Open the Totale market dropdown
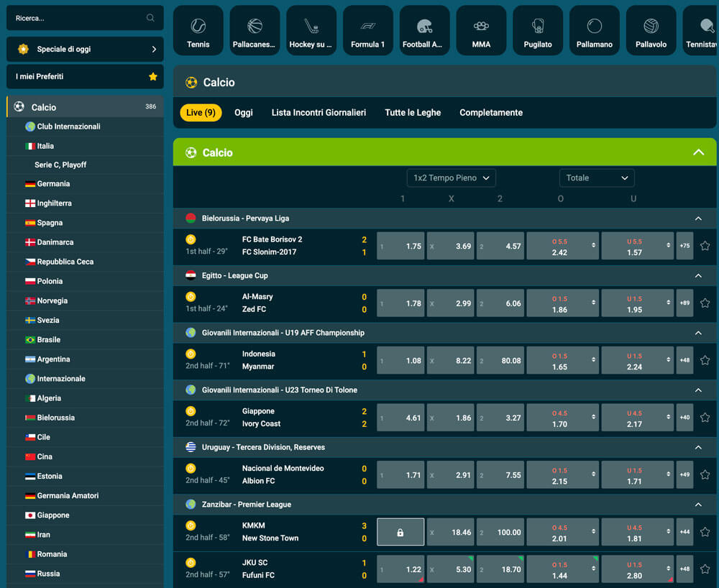Image resolution: width=719 pixels, height=588 pixels. click(597, 178)
